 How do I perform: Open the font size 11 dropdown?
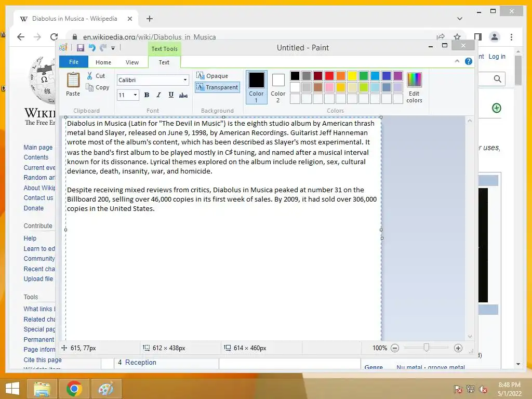pos(135,95)
